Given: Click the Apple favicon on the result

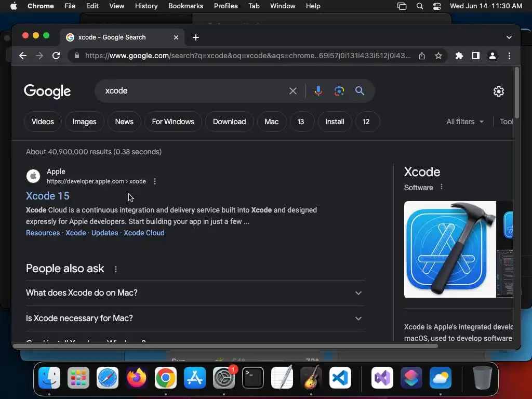Looking at the screenshot, I should (33, 176).
